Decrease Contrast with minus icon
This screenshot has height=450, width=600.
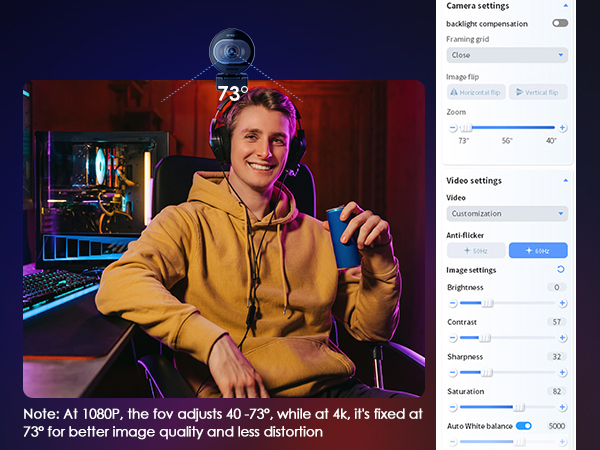[452, 338]
